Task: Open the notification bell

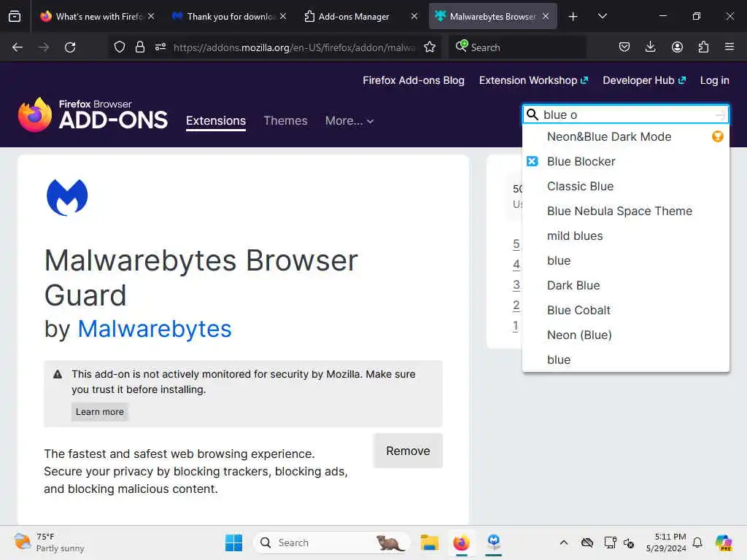Action: tap(697, 542)
